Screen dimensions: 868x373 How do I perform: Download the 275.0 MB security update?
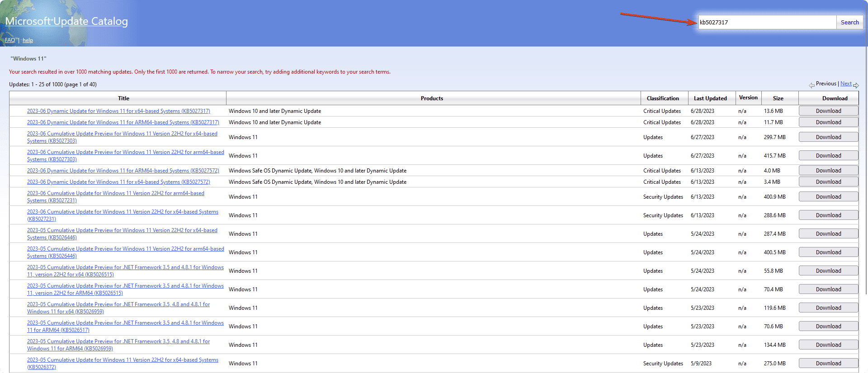[x=828, y=364]
